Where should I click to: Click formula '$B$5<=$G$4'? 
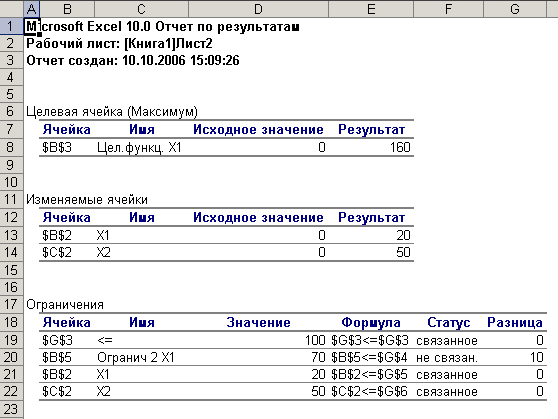coord(369,357)
